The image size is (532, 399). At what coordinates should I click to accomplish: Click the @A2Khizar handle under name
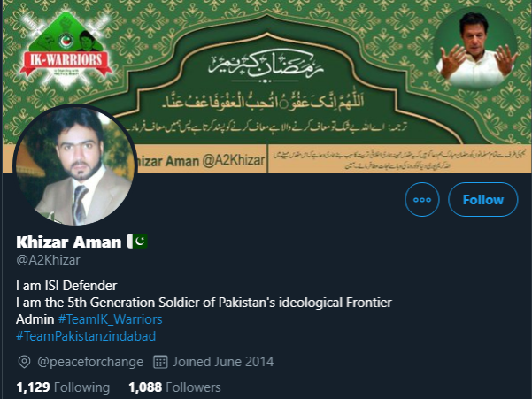click(x=48, y=260)
